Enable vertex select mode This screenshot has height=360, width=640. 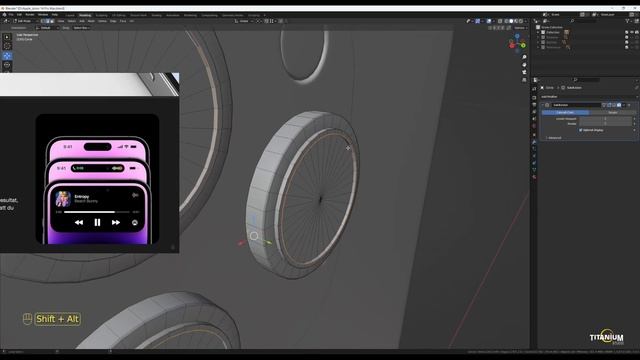[x=42, y=21]
